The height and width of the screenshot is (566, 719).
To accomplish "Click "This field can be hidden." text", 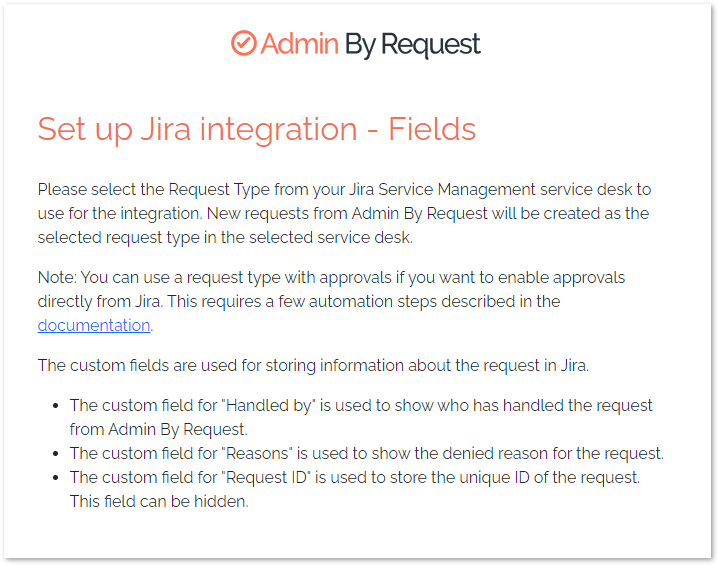I will (159, 501).
